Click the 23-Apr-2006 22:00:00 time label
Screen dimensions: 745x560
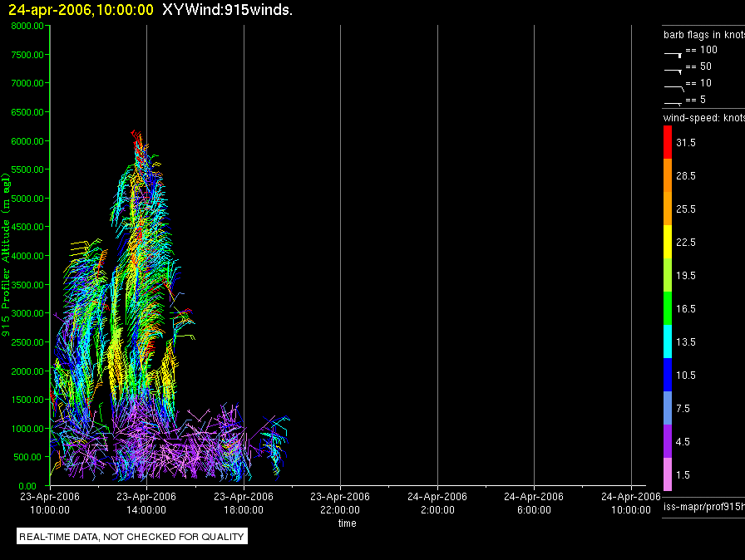click(340, 503)
